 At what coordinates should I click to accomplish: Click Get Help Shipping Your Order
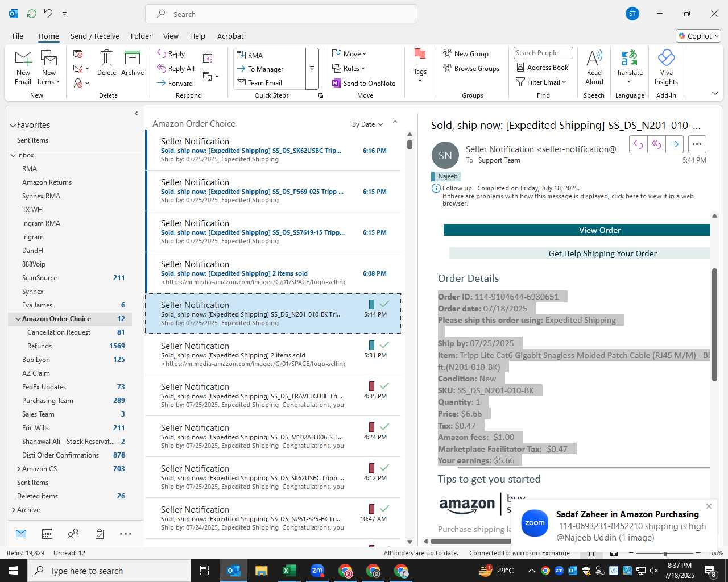[x=580, y=253]
